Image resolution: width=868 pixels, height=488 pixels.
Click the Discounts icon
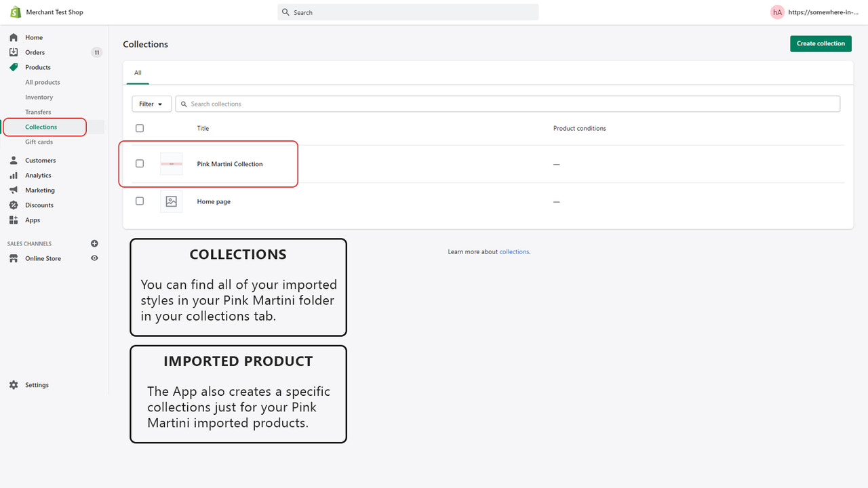point(14,205)
